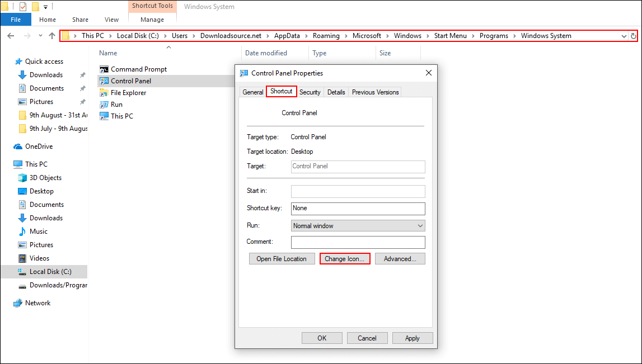The height and width of the screenshot is (364, 642).
Task: Select the Music note icon
Action: 22,231
